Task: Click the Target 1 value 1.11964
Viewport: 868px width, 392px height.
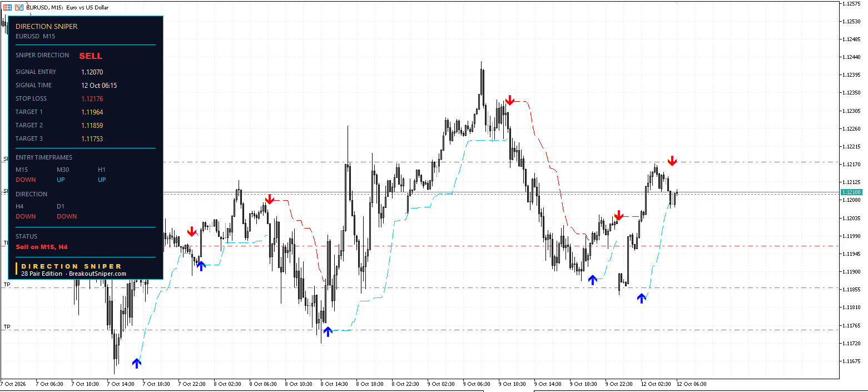Action: pyautogui.click(x=92, y=112)
